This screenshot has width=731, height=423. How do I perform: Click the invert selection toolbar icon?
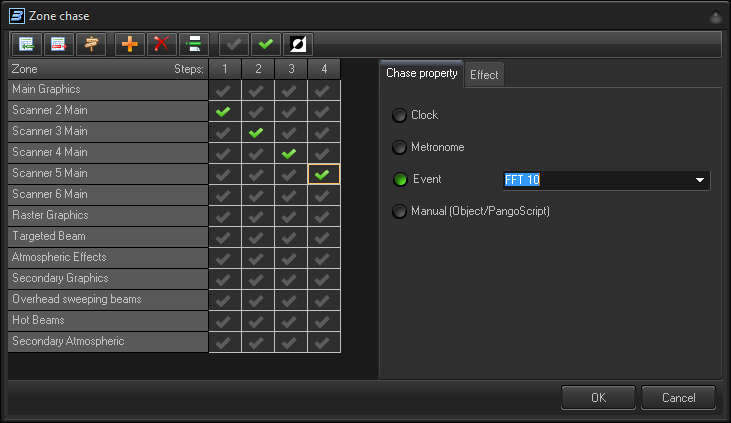tap(298, 44)
